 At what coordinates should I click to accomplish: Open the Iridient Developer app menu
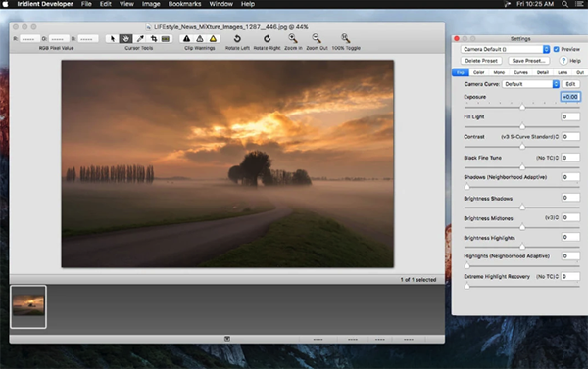pyautogui.click(x=45, y=4)
